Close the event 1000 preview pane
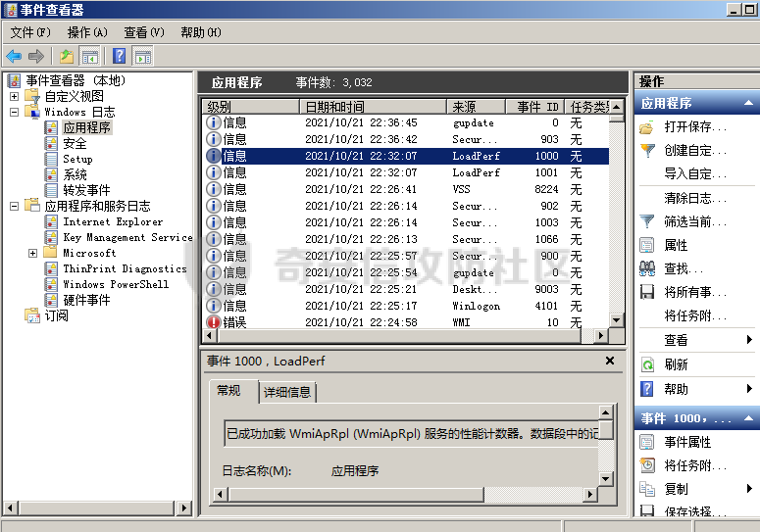The height and width of the screenshot is (532, 760). tap(610, 361)
